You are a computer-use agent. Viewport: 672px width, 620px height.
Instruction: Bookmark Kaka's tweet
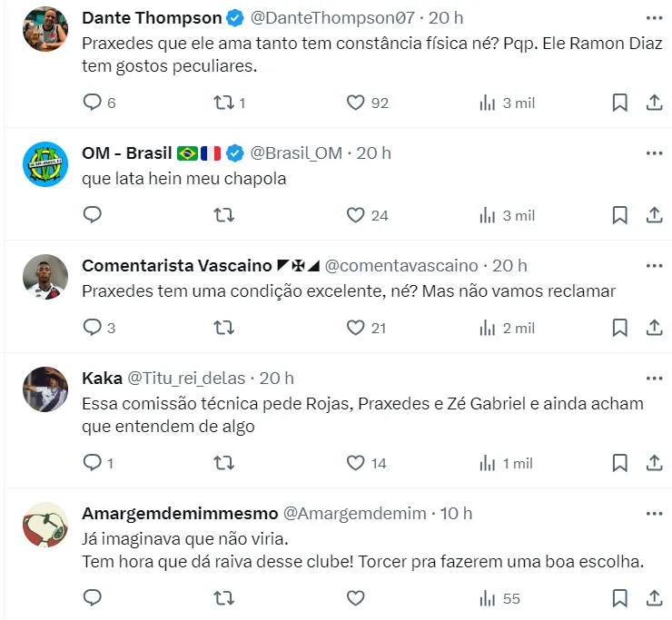[x=619, y=463]
